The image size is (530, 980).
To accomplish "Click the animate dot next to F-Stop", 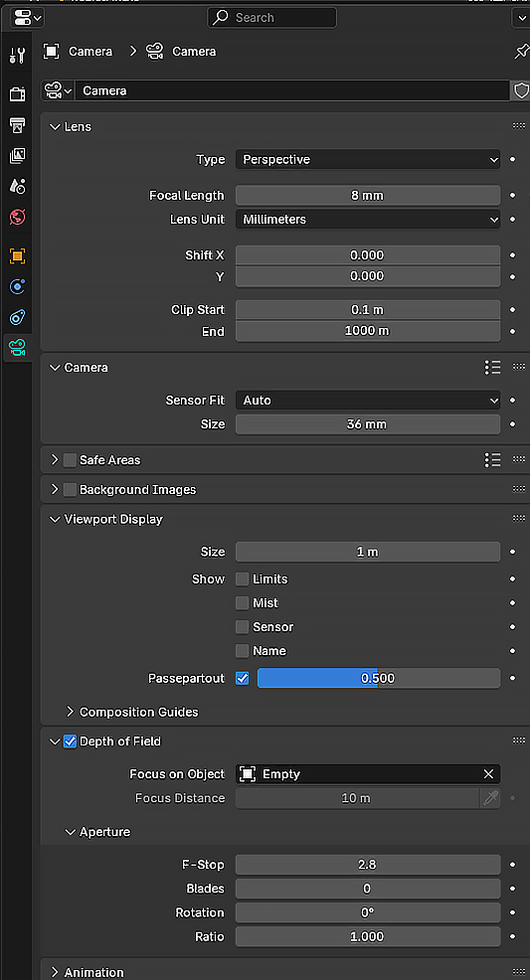I will pyautogui.click(x=512, y=865).
